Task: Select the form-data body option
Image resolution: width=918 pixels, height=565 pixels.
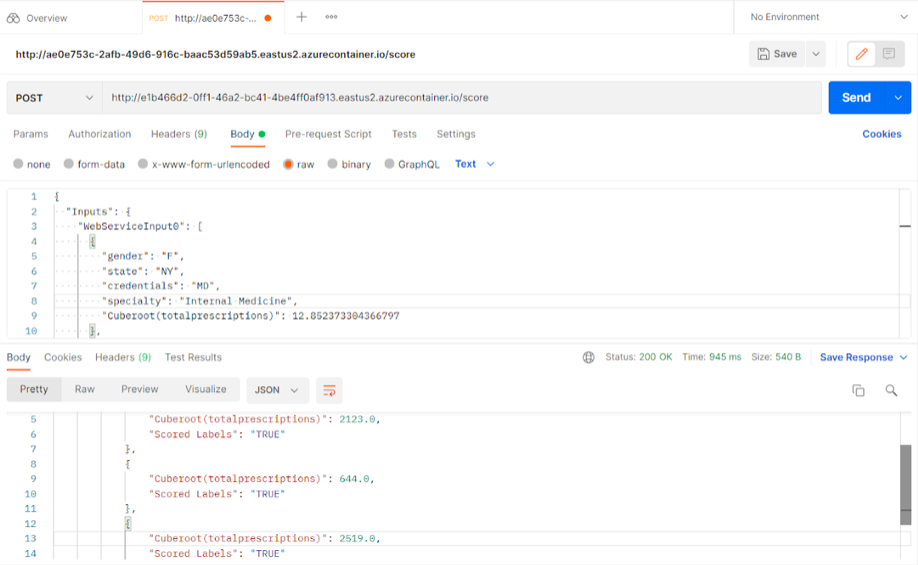Action: [x=94, y=165]
